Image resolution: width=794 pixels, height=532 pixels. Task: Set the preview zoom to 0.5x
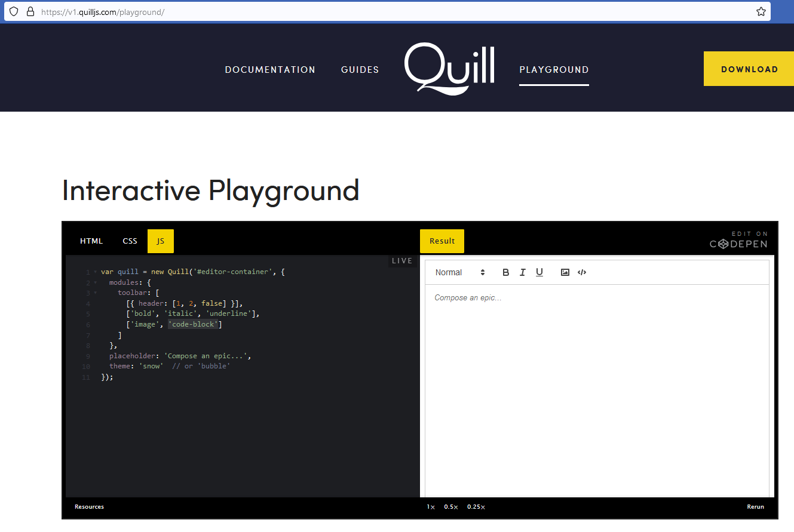pos(451,507)
